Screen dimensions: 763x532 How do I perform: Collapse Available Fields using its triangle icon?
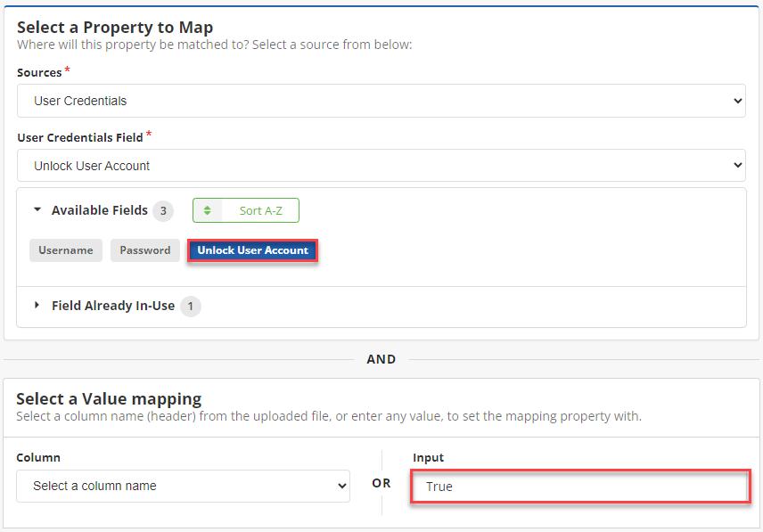[x=37, y=210]
